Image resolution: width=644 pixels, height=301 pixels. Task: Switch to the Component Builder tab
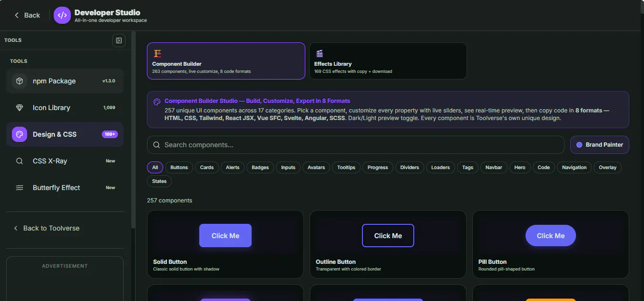click(x=226, y=61)
